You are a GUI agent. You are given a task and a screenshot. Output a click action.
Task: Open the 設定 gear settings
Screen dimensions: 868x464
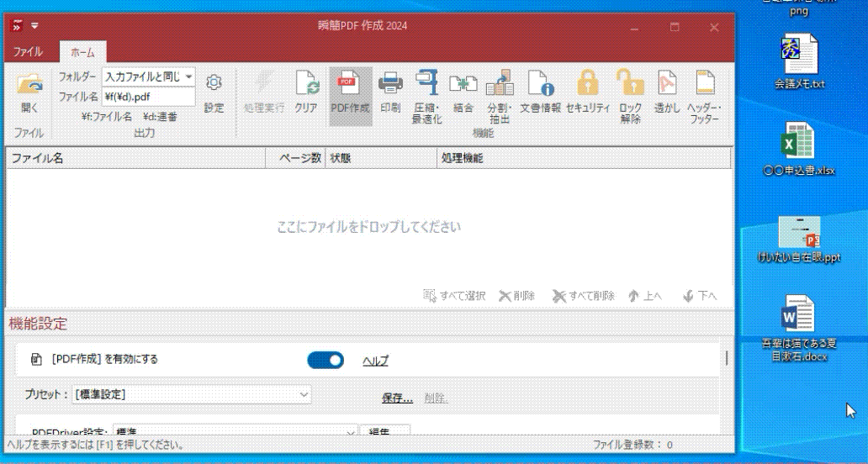click(x=214, y=93)
